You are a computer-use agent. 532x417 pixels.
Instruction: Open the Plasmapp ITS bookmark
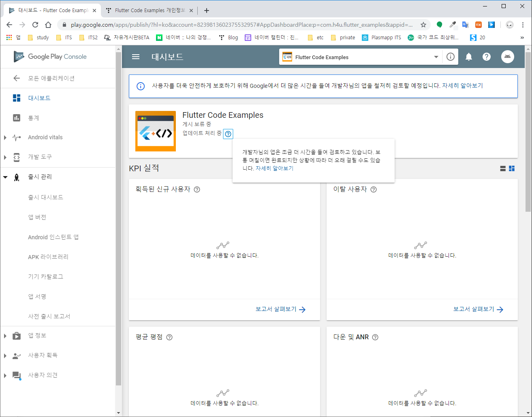(x=382, y=38)
